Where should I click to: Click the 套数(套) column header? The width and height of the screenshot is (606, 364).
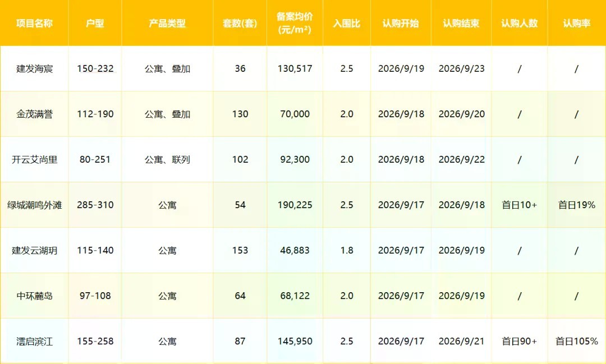pos(240,23)
